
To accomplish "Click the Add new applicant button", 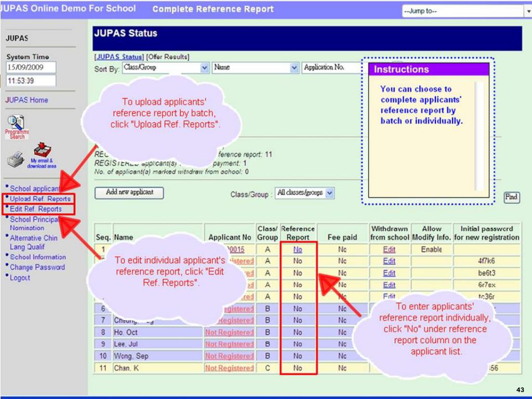I will coord(129,192).
